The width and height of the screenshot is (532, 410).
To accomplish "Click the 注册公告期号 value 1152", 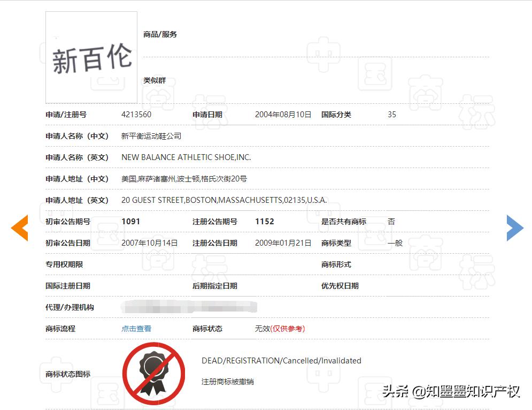I will pos(264,221).
